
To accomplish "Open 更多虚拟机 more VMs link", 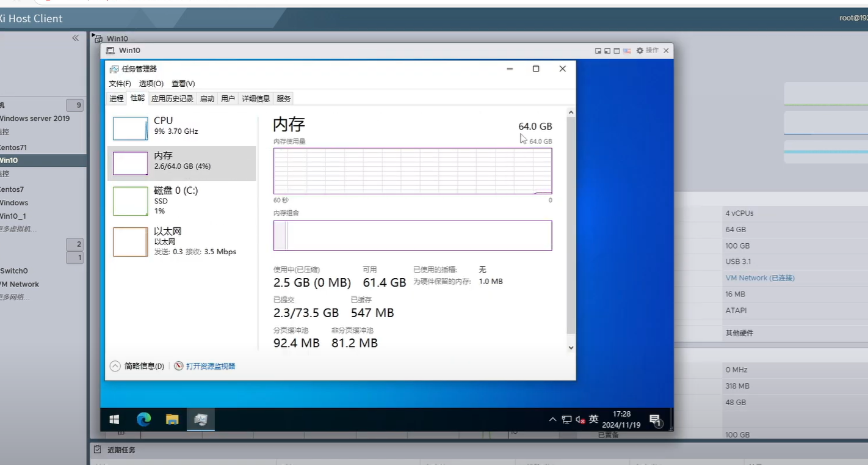I will pos(18,229).
